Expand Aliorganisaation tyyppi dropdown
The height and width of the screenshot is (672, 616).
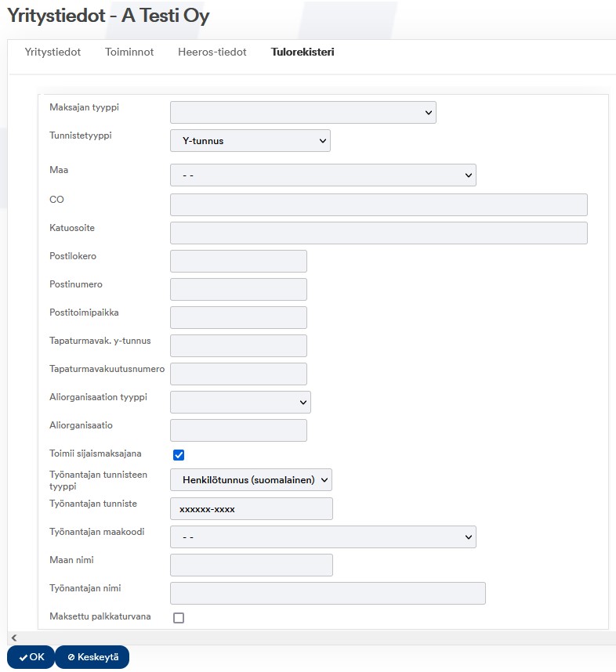click(x=241, y=402)
